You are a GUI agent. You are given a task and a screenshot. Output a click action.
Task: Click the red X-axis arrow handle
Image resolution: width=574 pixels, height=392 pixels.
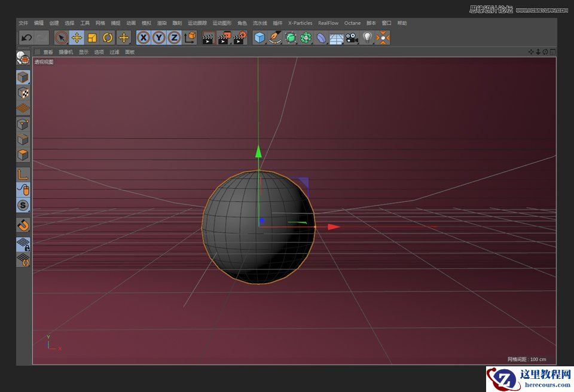pos(334,227)
